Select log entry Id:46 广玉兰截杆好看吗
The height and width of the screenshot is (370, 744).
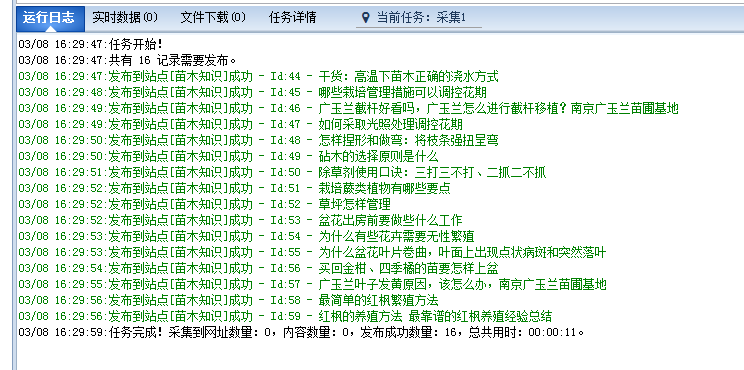(x=348, y=109)
